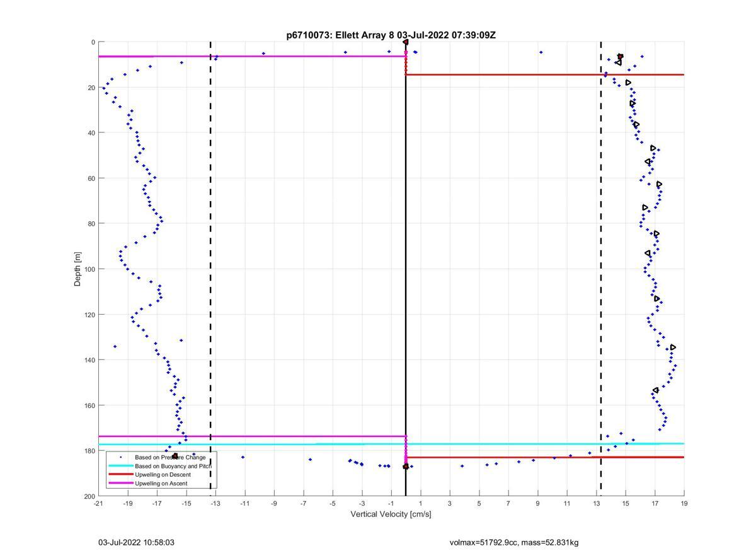Image resolution: width=756 pixels, height=558 pixels.
Task: Select the "Vertical Velocity [cm/s]" x-axis label
Action: (x=391, y=514)
